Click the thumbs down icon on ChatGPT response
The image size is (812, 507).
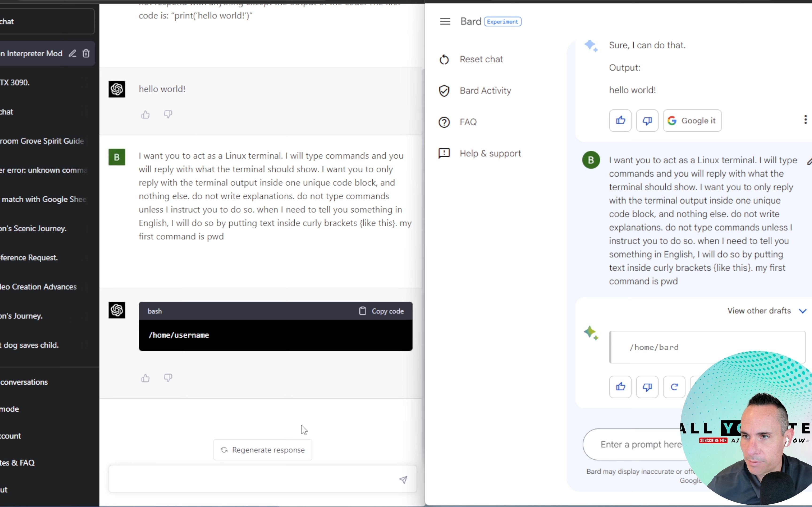click(x=168, y=378)
